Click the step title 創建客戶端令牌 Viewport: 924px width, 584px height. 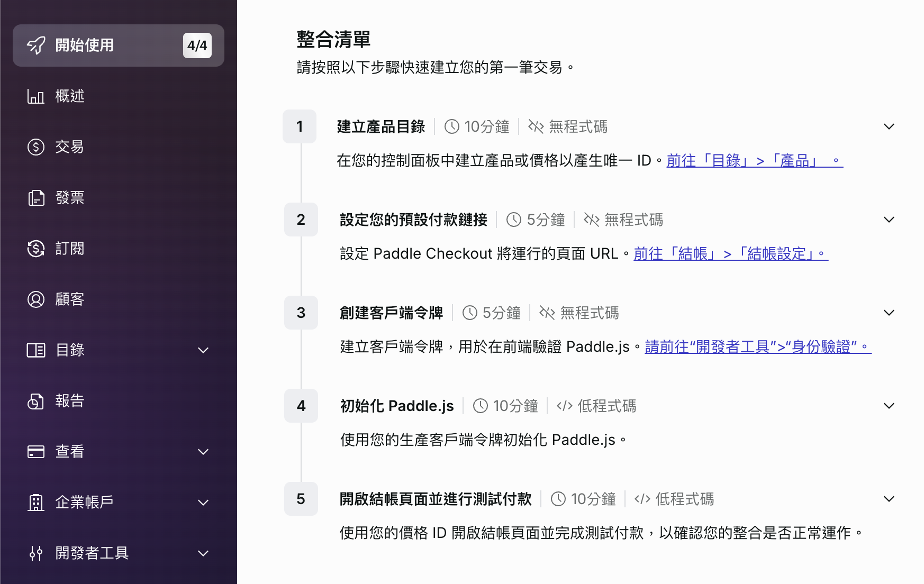[x=392, y=313]
